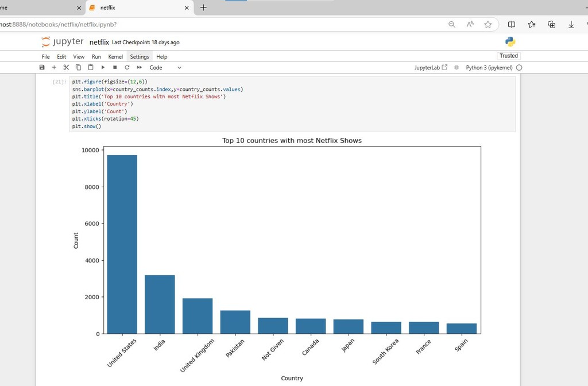Click the plt.show() code line
The image size is (588, 386).
87,126
